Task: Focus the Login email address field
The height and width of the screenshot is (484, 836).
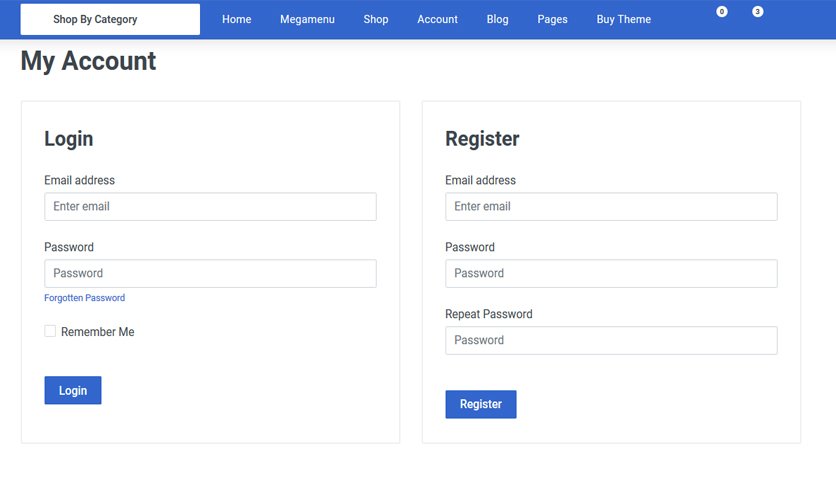Action: 211,206
